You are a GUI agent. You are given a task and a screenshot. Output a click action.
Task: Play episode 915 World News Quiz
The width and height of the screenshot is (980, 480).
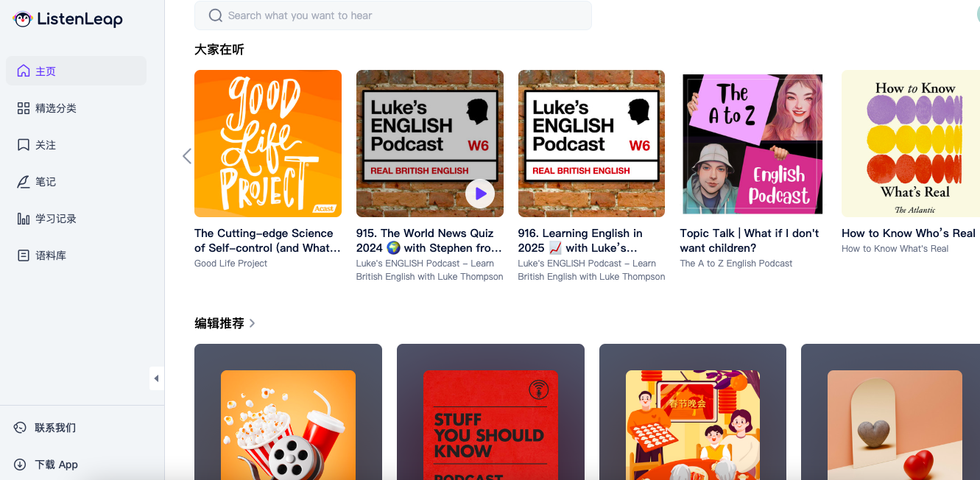tap(480, 194)
